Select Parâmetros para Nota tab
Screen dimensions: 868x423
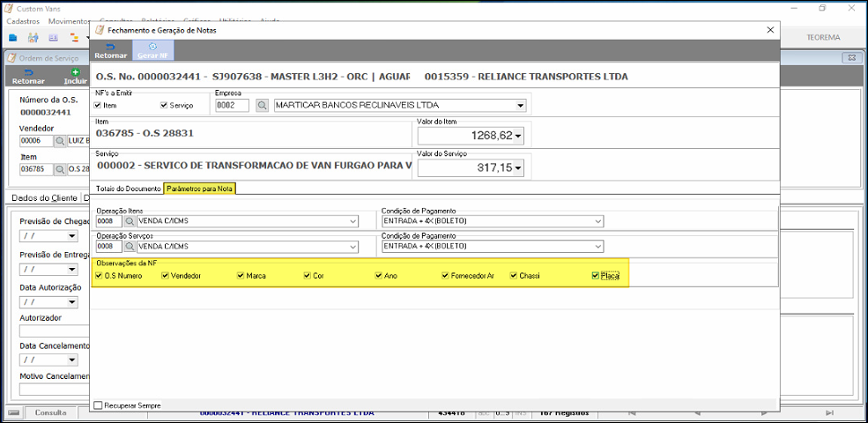click(200, 189)
